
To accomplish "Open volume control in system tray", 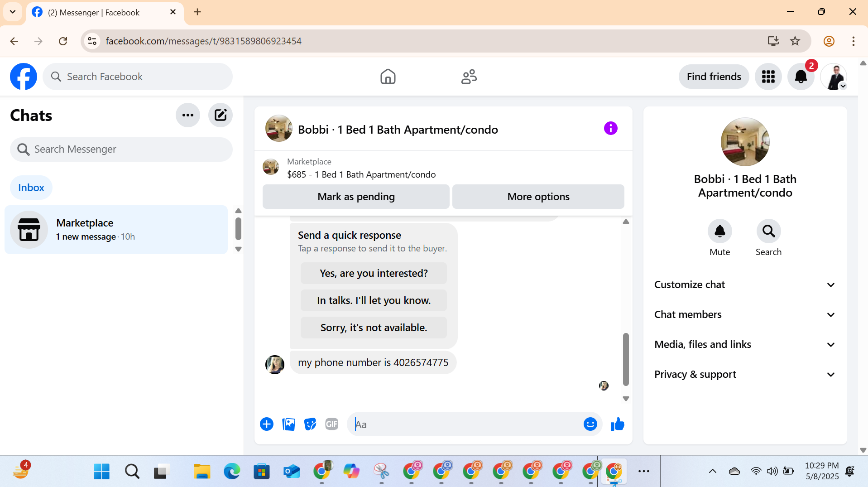I will 772,472.
